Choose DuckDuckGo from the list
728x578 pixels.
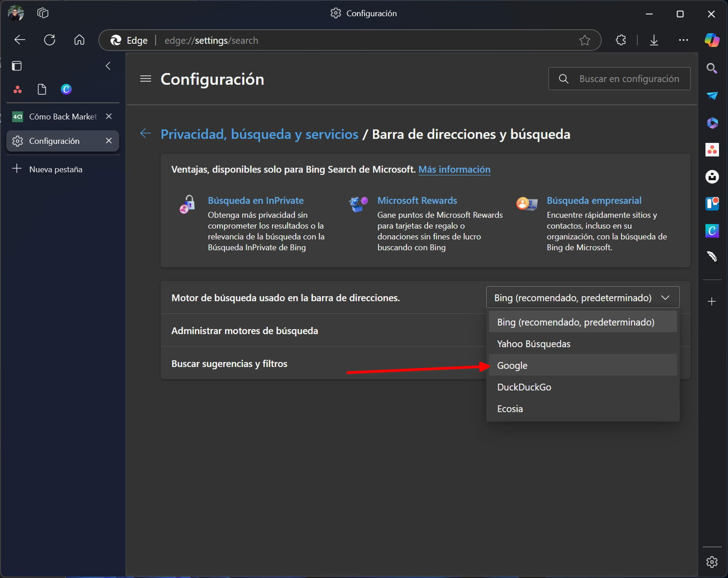583,387
